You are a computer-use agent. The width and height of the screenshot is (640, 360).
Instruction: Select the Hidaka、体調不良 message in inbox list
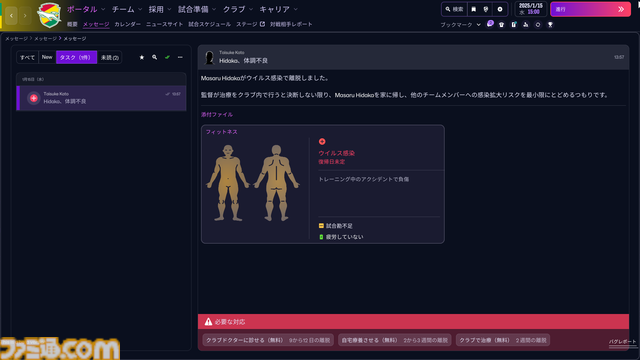pos(101,98)
